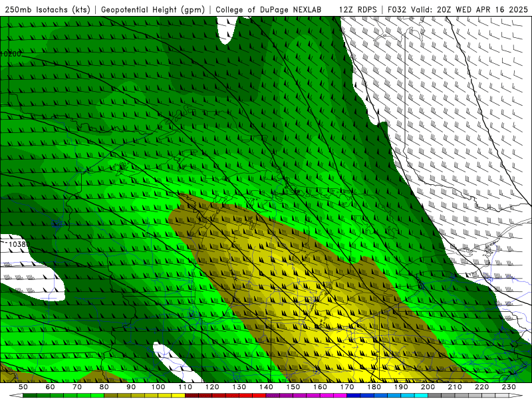Click the 160 knots legend label
532x399 pixels.
pos(320,387)
